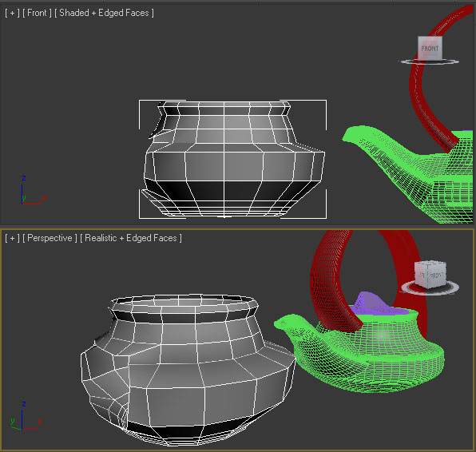Click the axis tripod in the Perspective viewport
The height and width of the screenshot is (452, 476).
tap(26, 417)
